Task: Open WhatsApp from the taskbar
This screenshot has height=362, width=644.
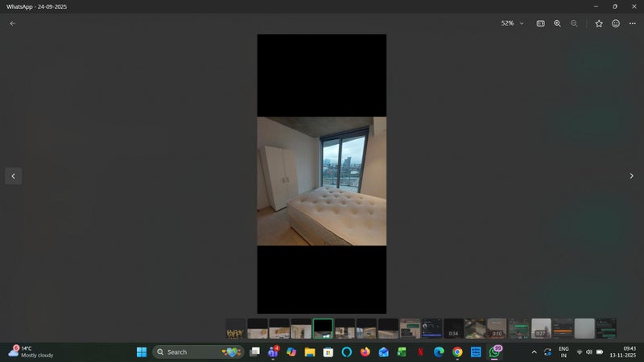Action: [x=494, y=352]
